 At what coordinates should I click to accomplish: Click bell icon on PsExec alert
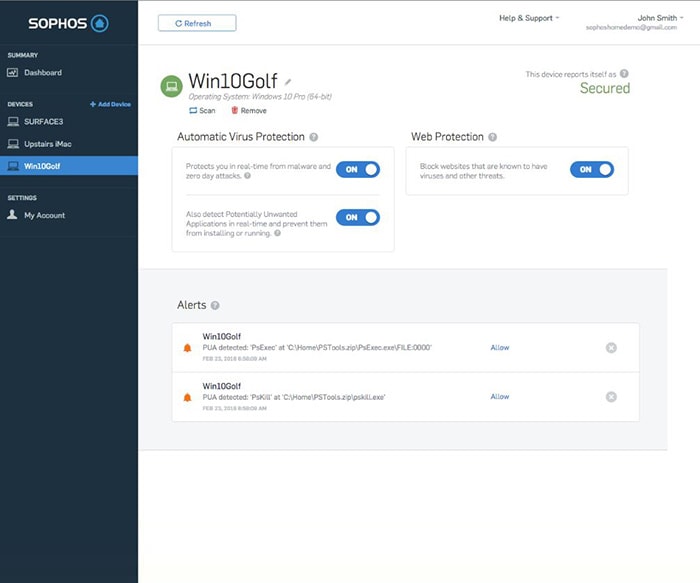pyautogui.click(x=188, y=348)
